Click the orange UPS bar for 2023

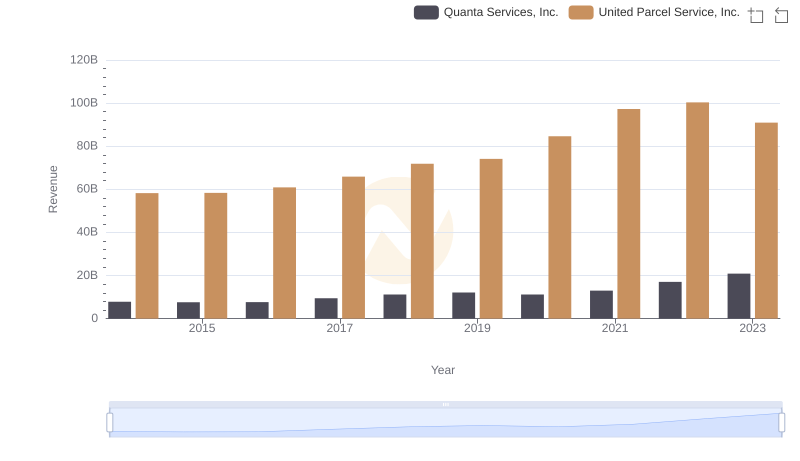tap(766, 221)
